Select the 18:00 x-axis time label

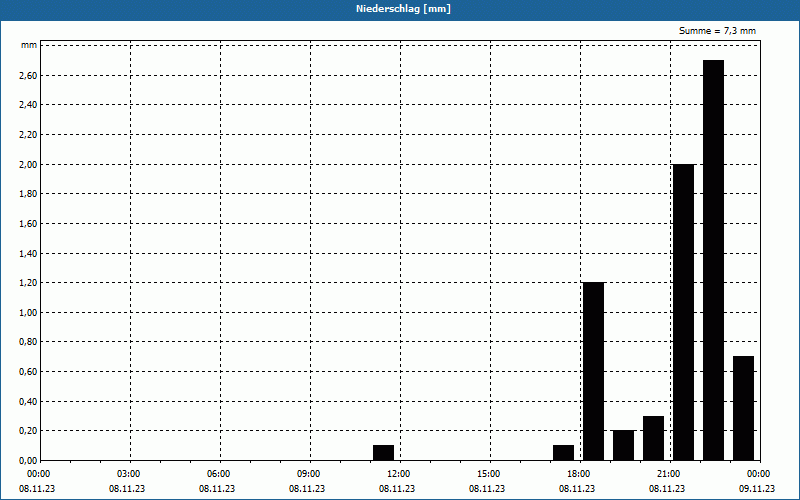[x=578, y=474]
